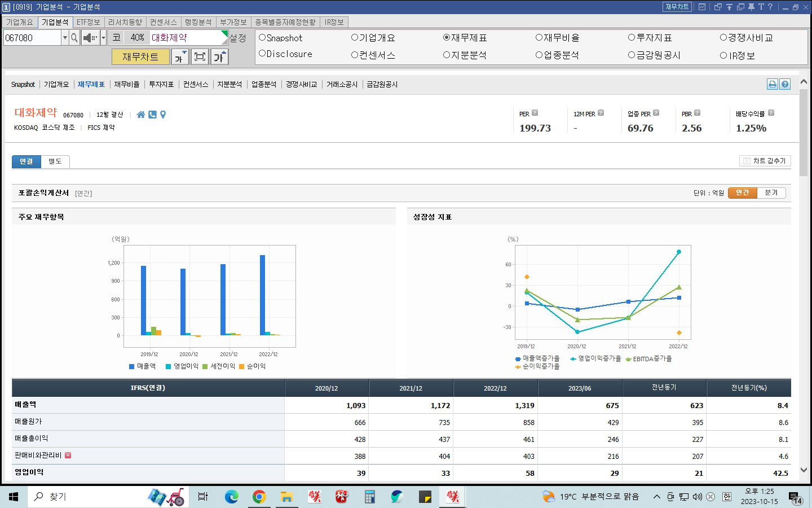The width and height of the screenshot is (812, 508).
Task: Select the 지분분석 radio button
Action: 447,55
